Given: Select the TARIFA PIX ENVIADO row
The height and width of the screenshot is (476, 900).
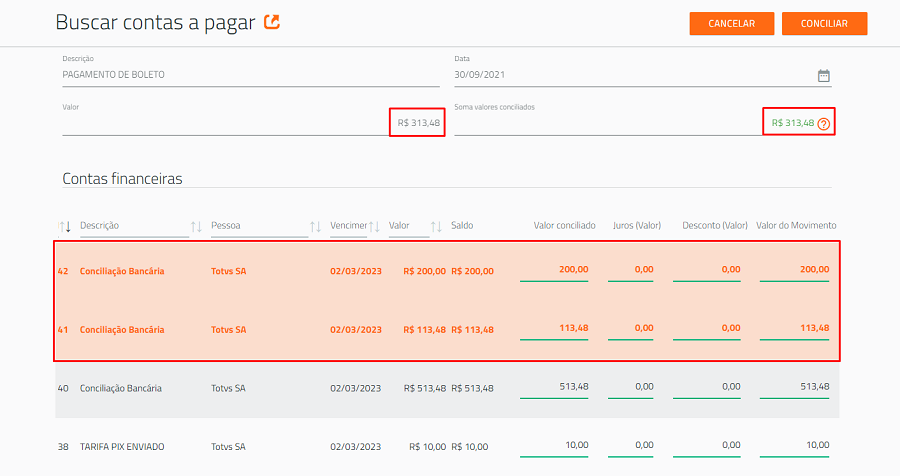Looking at the screenshot, I should (447, 447).
